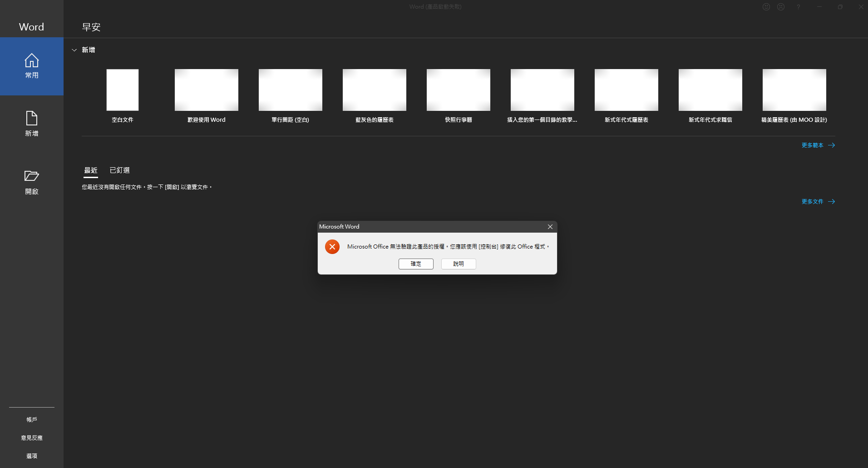The height and width of the screenshot is (468, 868).
Task: Open the 新增 new document panel
Action: click(x=31, y=124)
